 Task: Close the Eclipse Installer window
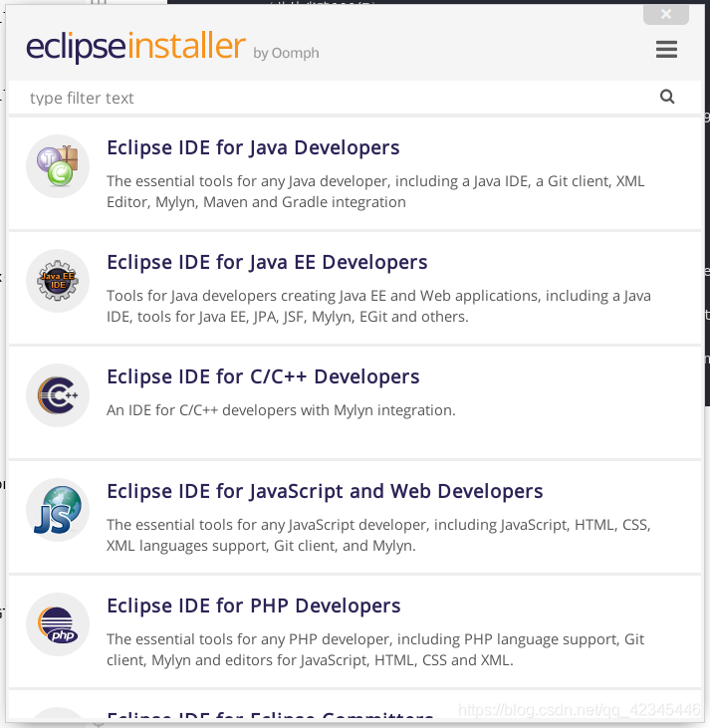[x=666, y=14]
